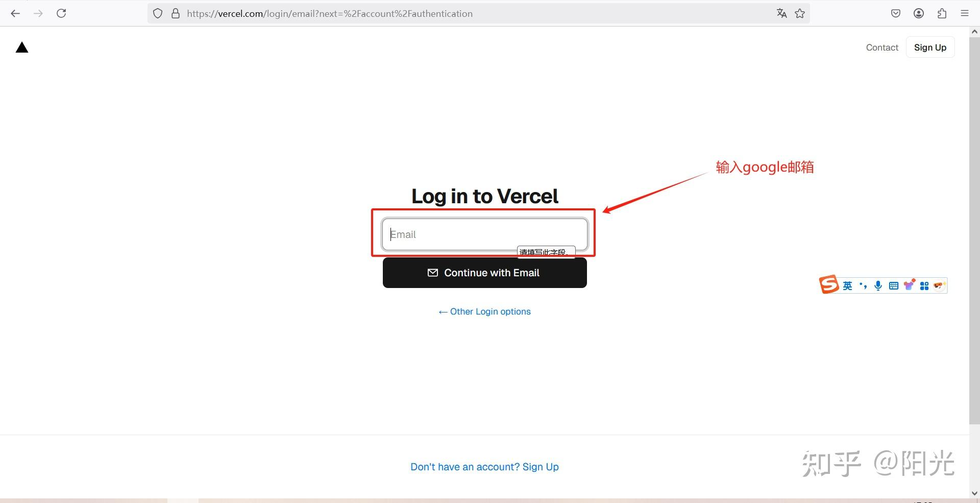Open the Contact link in header
This screenshot has height=503, width=980.
[x=882, y=47]
